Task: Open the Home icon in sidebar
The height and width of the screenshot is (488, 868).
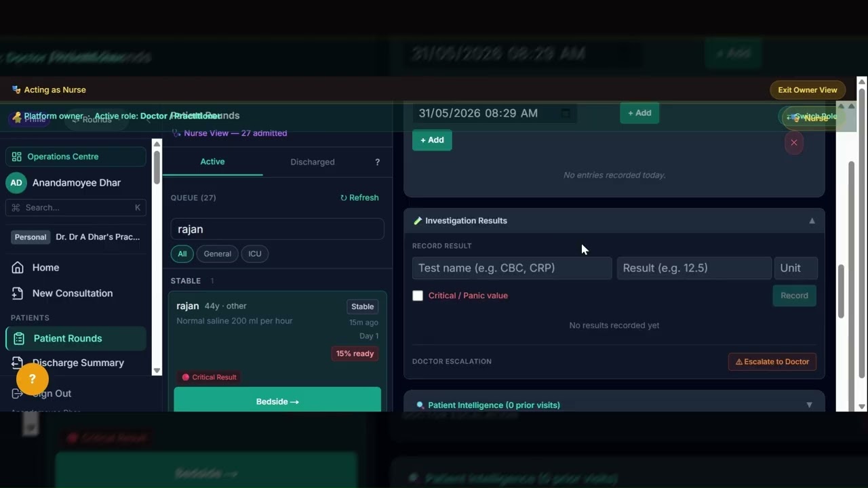Action: tap(18, 268)
